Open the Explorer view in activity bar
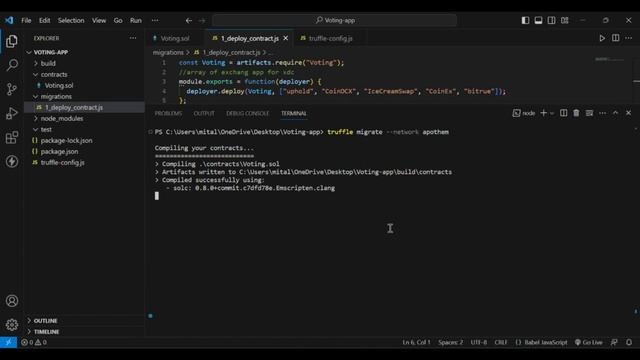 [x=12, y=41]
